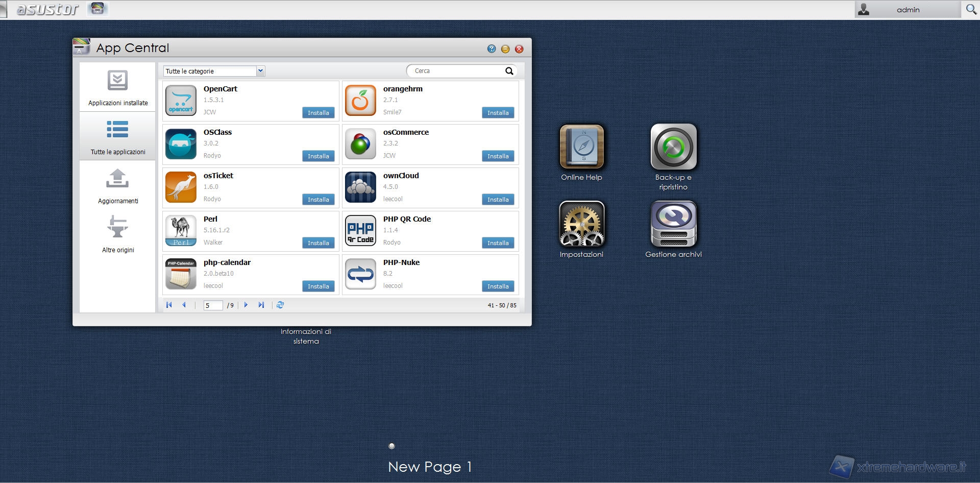The width and height of the screenshot is (980, 483).
Task: Expand the Tutte le categorie dropdown
Action: 260,71
